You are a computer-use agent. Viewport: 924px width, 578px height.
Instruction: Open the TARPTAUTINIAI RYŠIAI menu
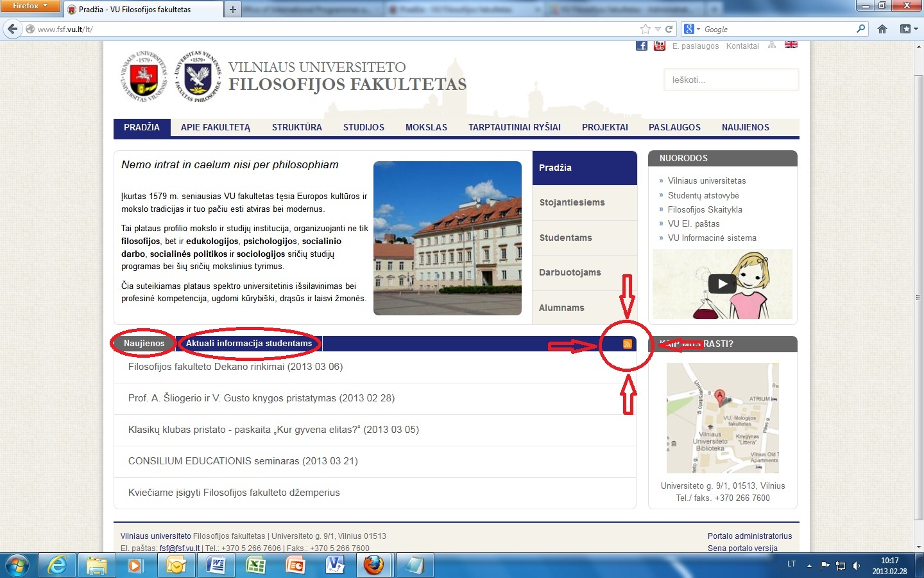click(515, 127)
